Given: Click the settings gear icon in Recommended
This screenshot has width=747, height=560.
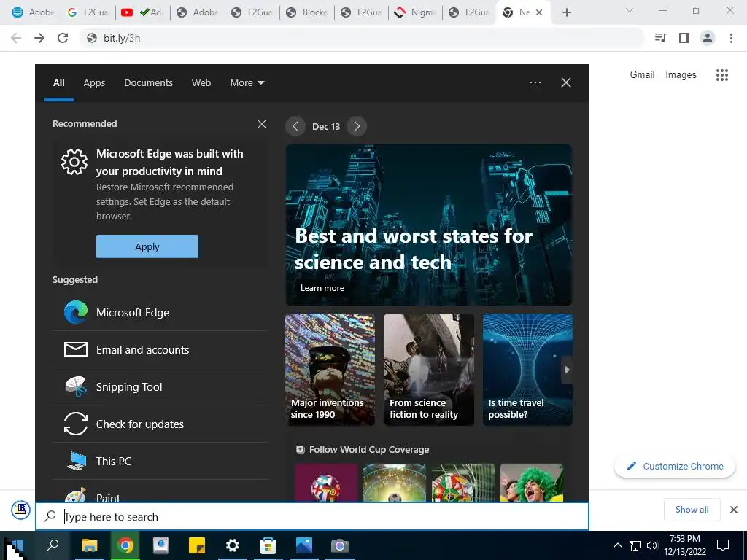Looking at the screenshot, I should pyautogui.click(x=74, y=162).
